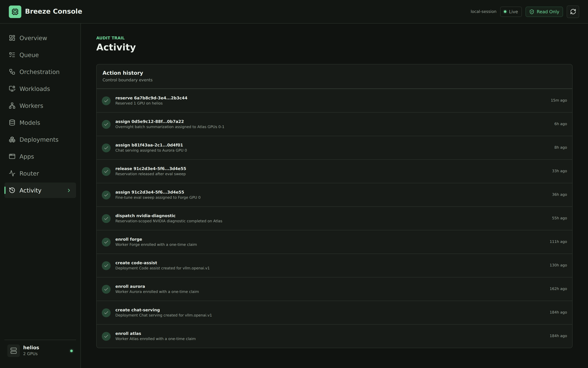Click the Breeze Console title

[54, 11]
